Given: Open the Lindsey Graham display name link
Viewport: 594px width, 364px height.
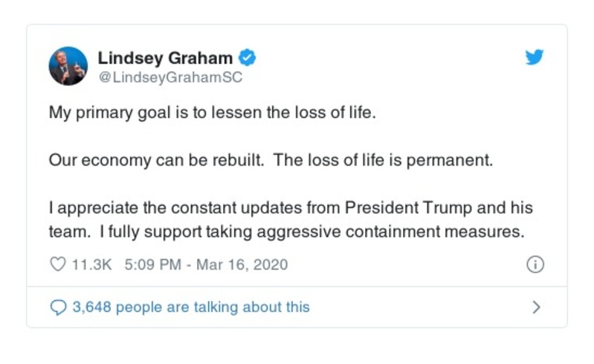Looking at the screenshot, I should click(x=165, y=58).
